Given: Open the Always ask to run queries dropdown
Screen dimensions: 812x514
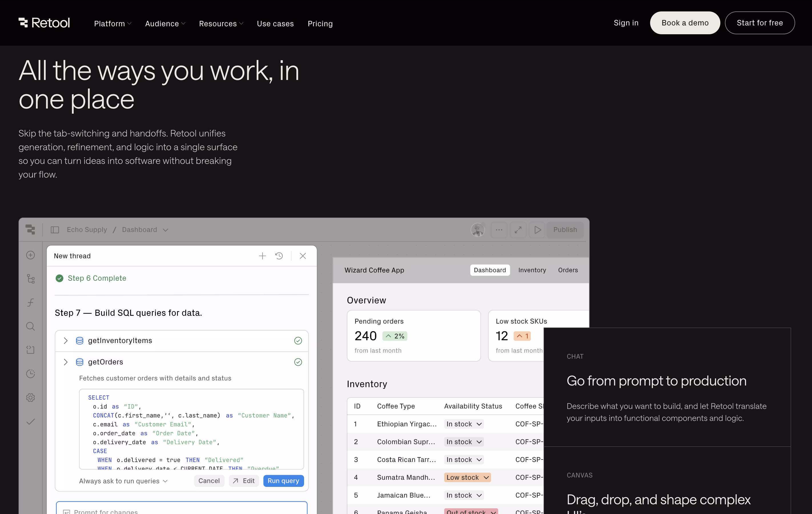Looking at the screenshot, I should 123,481.
